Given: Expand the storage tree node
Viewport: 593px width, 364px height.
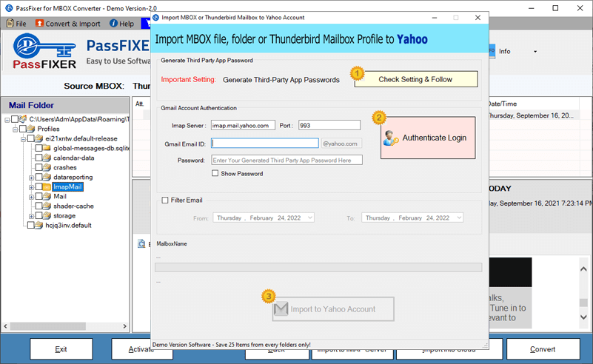Looking at the screenshot, I should point(31,216).
